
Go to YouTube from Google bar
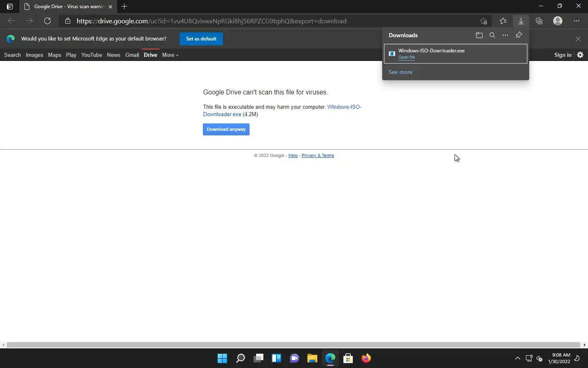tap(91, 55)
